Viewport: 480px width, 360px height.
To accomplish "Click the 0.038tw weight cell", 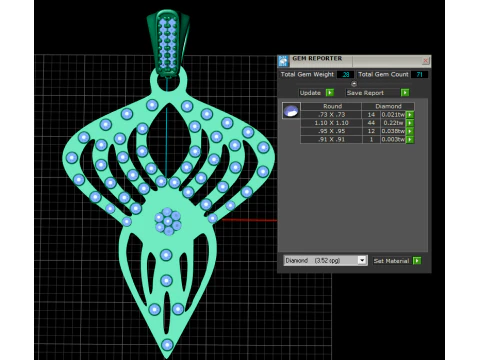I will (x=393, y=131).
